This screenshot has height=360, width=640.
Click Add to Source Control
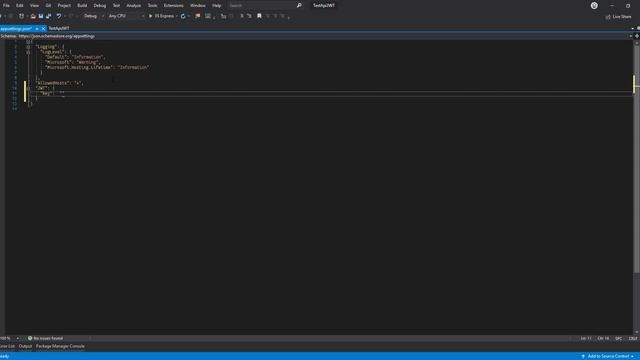click(608, 356)
